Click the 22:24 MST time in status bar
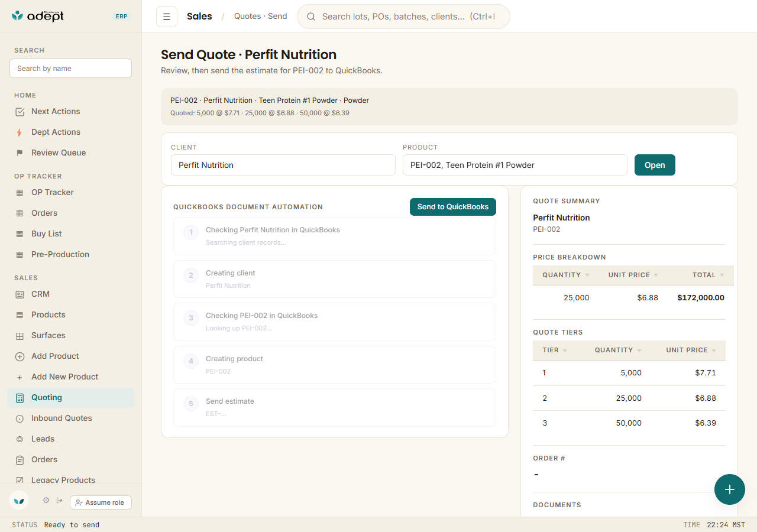 [725, 525]
